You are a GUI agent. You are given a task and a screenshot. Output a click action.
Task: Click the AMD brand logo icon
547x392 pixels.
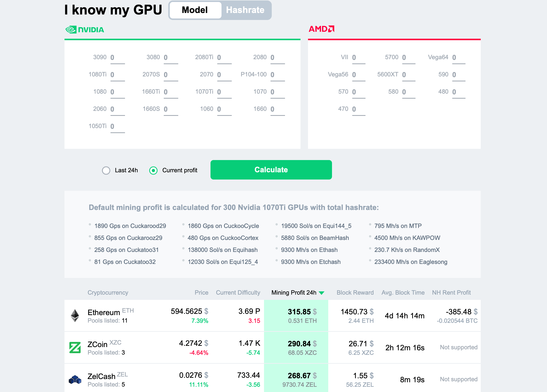tap(323, 29)
